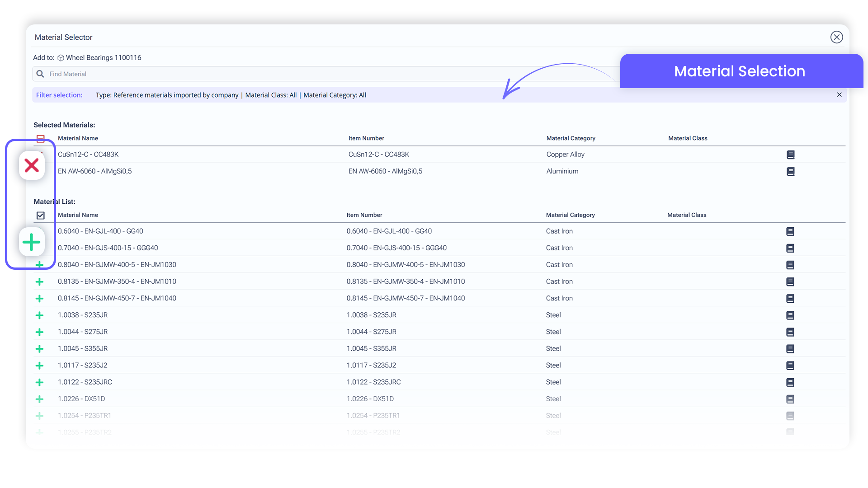
Task: Dismiss the filter bar with its X
Action: 839,95
